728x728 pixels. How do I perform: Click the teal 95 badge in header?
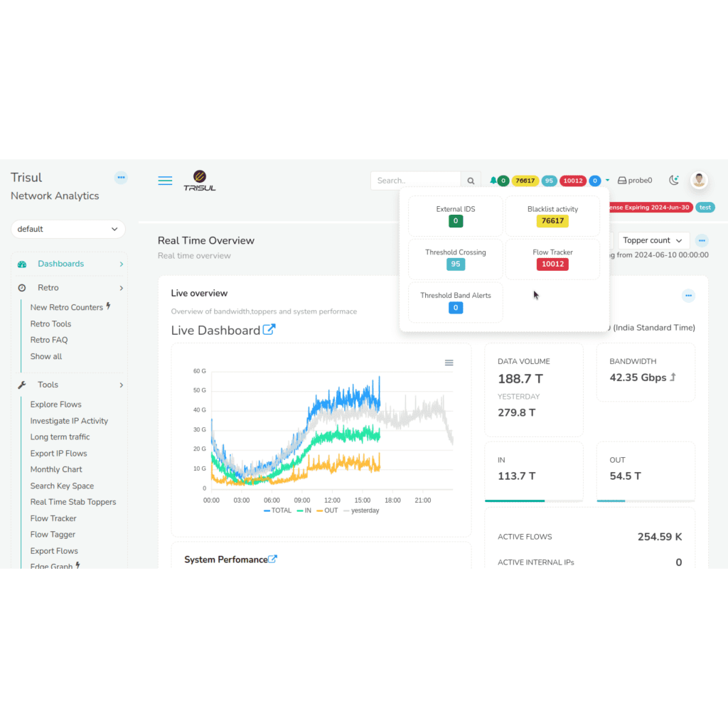point(549,181)
